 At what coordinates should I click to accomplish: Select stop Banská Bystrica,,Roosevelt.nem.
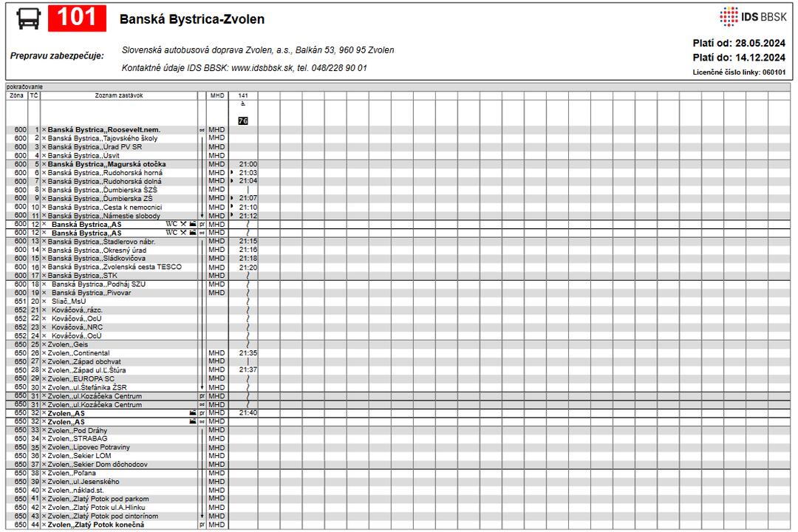(103, 130)
